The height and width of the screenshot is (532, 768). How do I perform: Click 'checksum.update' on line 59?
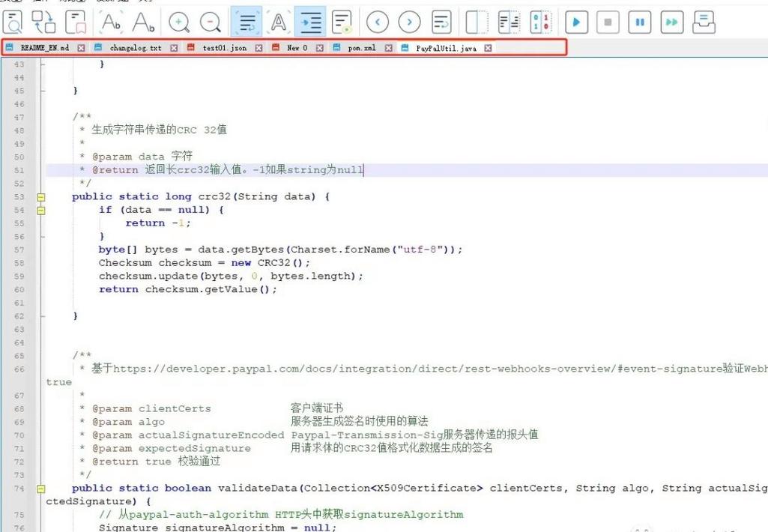coord(148,276)
